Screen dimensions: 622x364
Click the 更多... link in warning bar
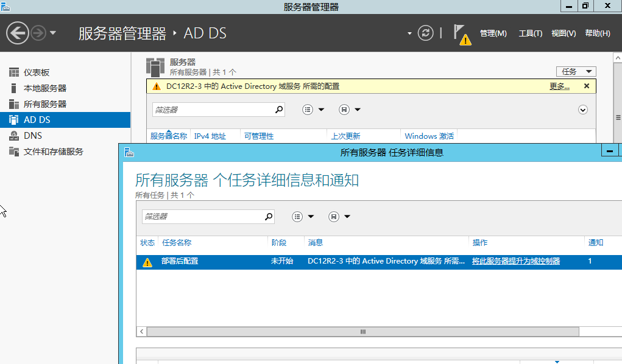[559, 86]
